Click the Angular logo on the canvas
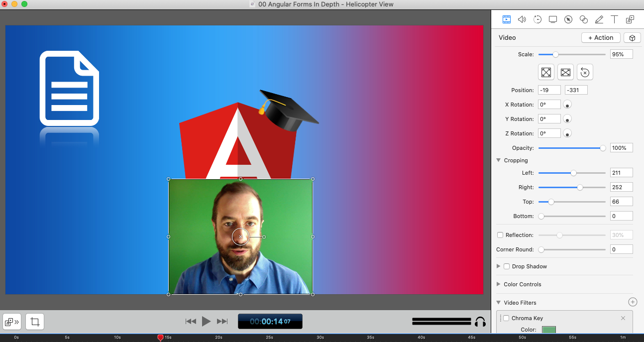The height and width of the screenshot is (342, 644). [238, 141]
